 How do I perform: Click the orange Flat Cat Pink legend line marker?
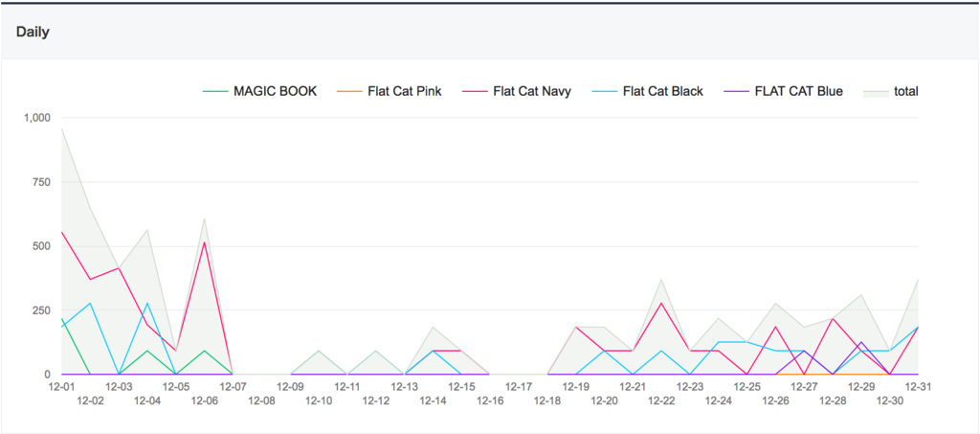point(348,92)
